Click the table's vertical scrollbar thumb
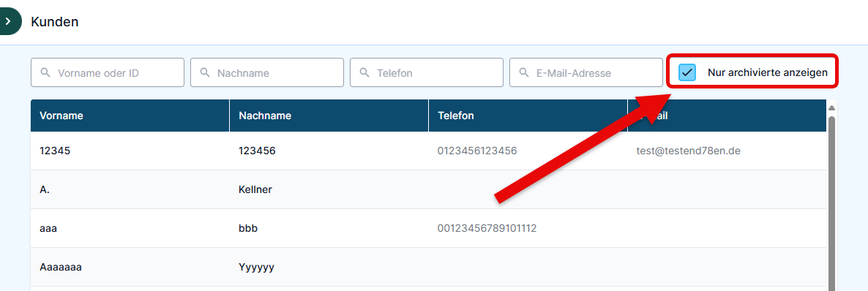This screenshot has height=291, width=868. (831, 203)
